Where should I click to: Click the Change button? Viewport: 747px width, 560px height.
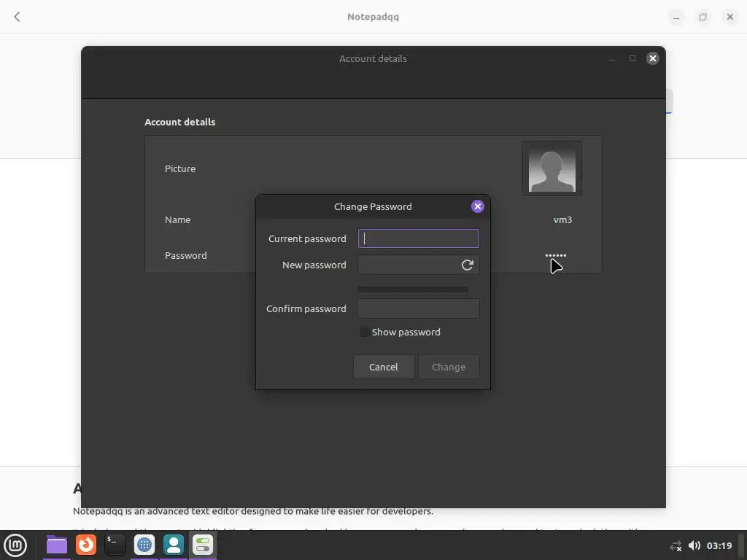(449, 367)
